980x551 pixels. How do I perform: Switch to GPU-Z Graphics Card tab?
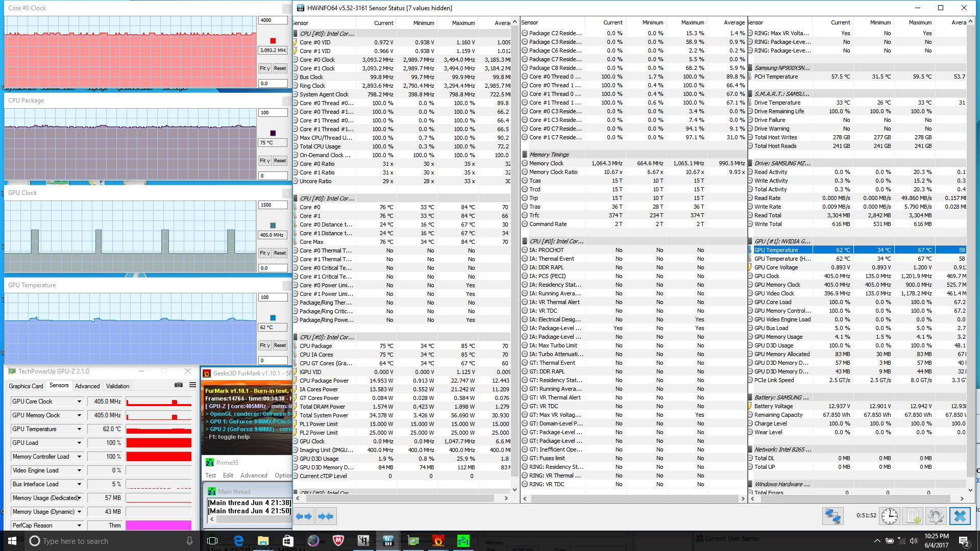(x=26, y=386)
